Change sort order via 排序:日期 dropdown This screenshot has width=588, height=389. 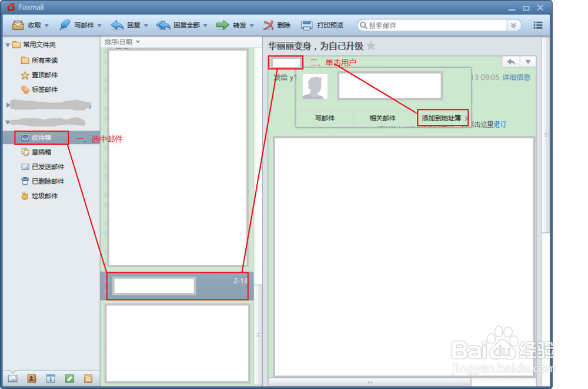[122, 42]
